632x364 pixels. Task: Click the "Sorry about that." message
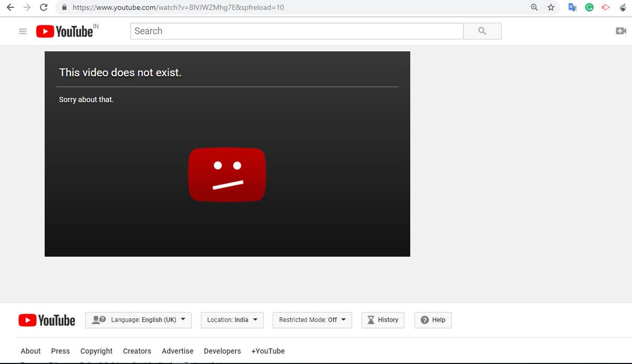click(x=86, y=99)
